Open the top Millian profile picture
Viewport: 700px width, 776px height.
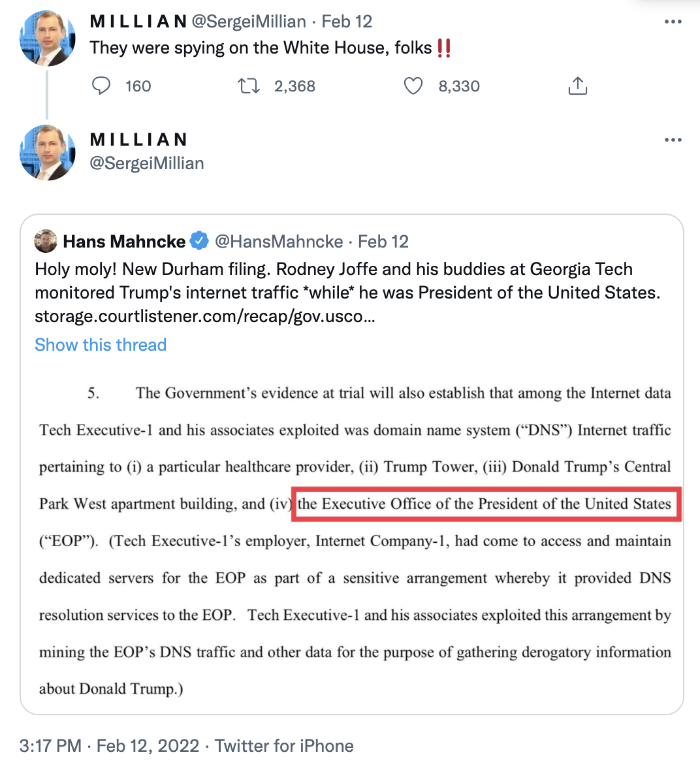[48, 38]
